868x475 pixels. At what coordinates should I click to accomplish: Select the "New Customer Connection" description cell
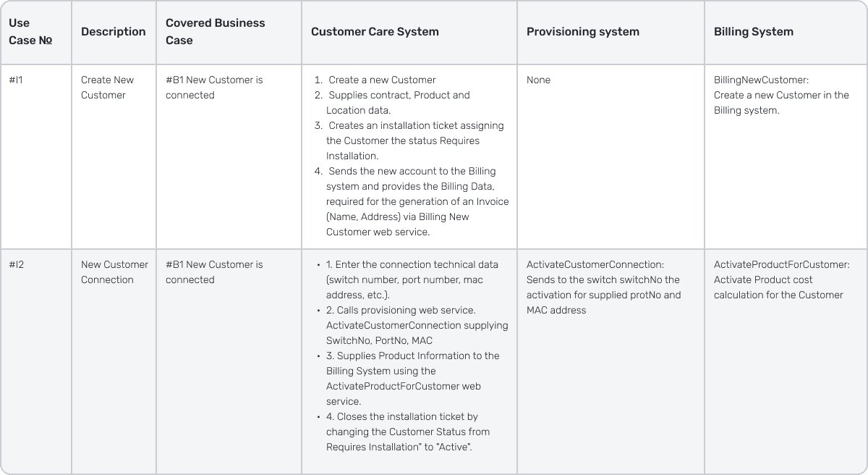click(x=114, y=272)
